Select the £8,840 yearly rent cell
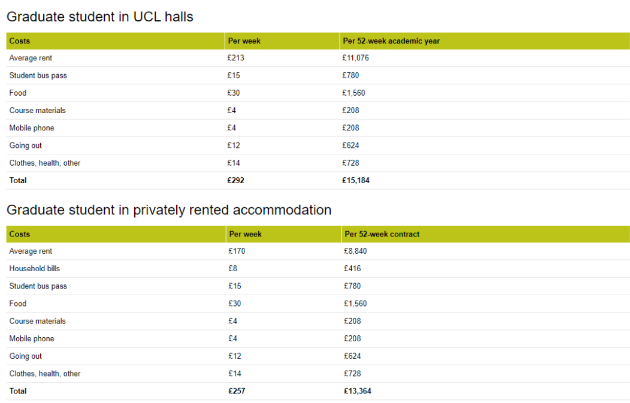Image resolution: width=630 pixels, height=403 pixels. click(355, 251)
